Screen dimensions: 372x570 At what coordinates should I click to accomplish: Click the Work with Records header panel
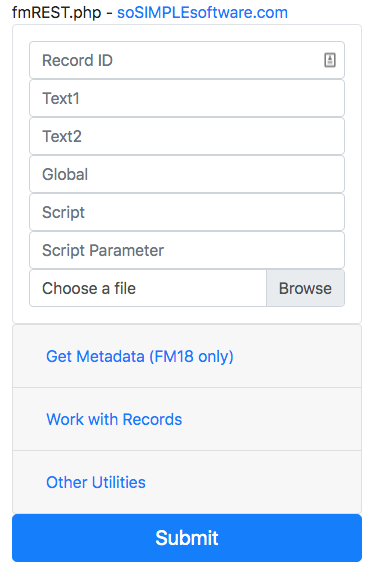[x=187, y=419]
